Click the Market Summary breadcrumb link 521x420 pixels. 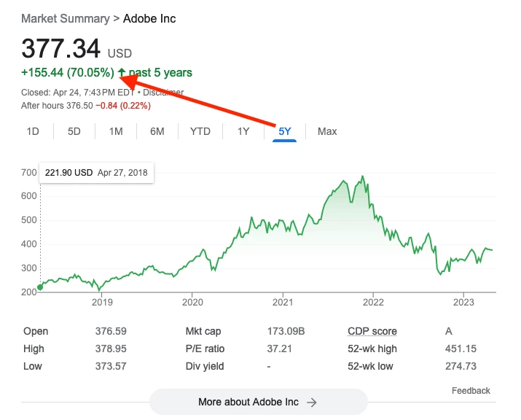65,19
